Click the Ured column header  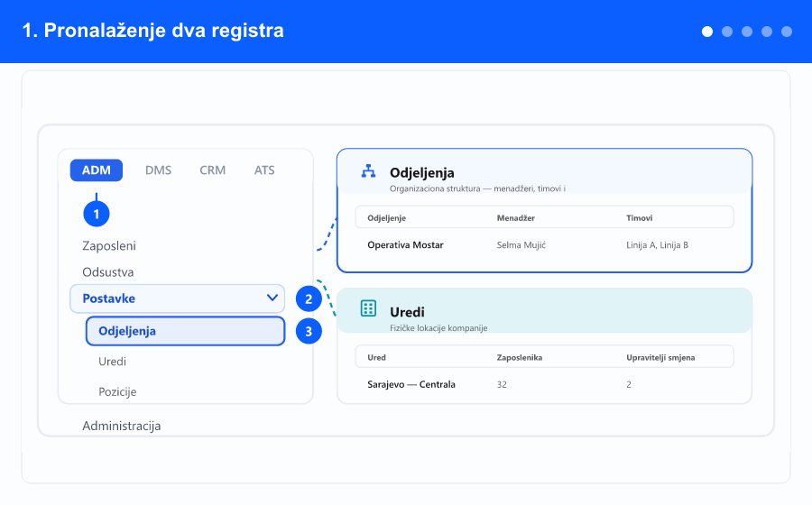point(376,357)
